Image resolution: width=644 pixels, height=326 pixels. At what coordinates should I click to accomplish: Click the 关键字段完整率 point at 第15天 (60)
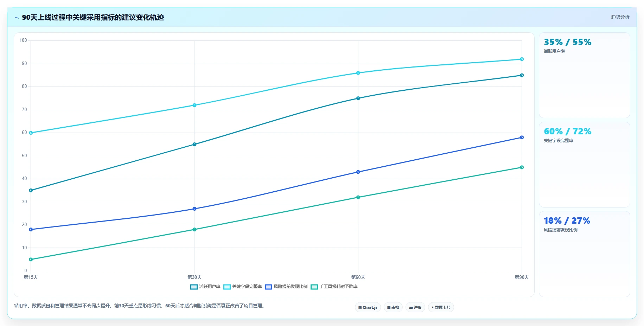[31, 133]
